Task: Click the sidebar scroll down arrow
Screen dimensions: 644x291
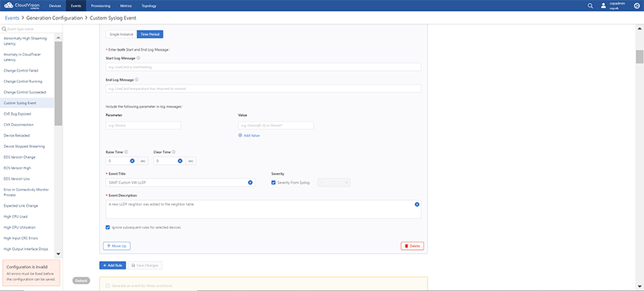Action: click(58, 254)
